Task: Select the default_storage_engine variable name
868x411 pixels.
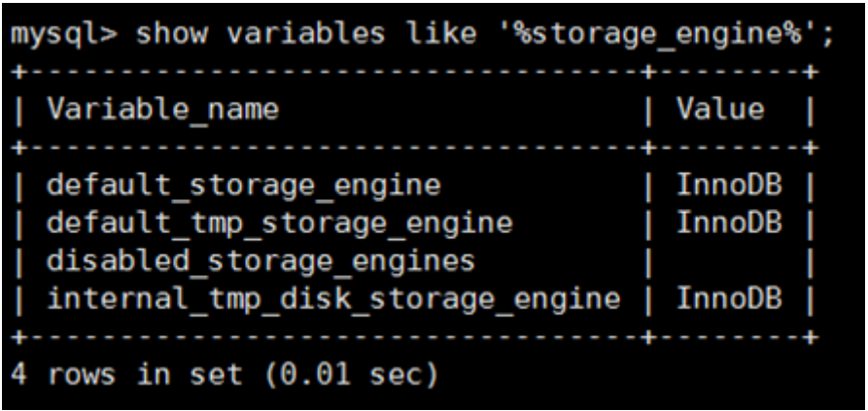Action: [244, 184]
